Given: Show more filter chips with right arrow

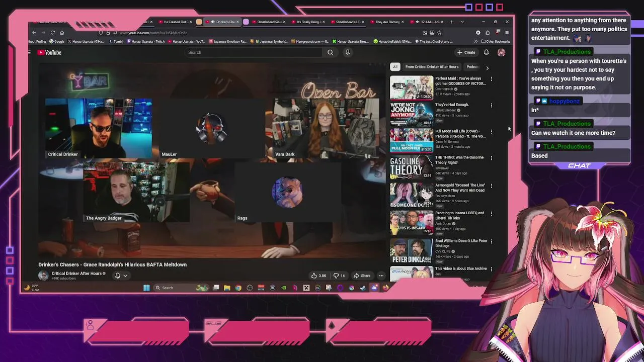Looking at the screenshot, I should coord(487,67).
